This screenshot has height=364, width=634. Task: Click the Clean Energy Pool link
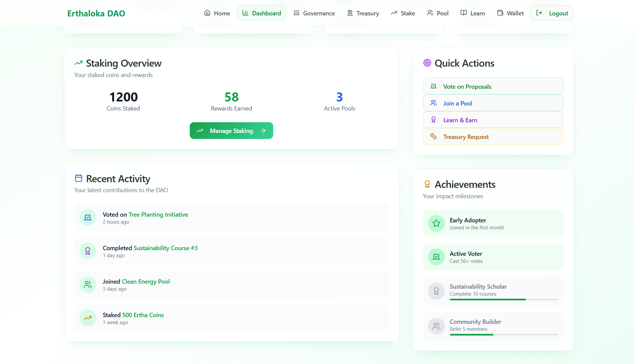[x=146, y=282]
